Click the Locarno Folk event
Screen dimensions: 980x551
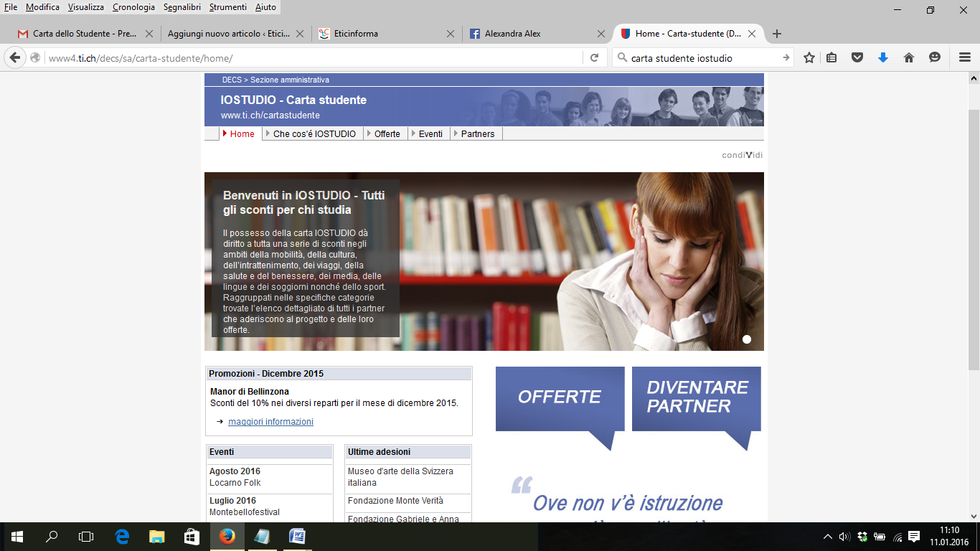[x=235, y=483]
